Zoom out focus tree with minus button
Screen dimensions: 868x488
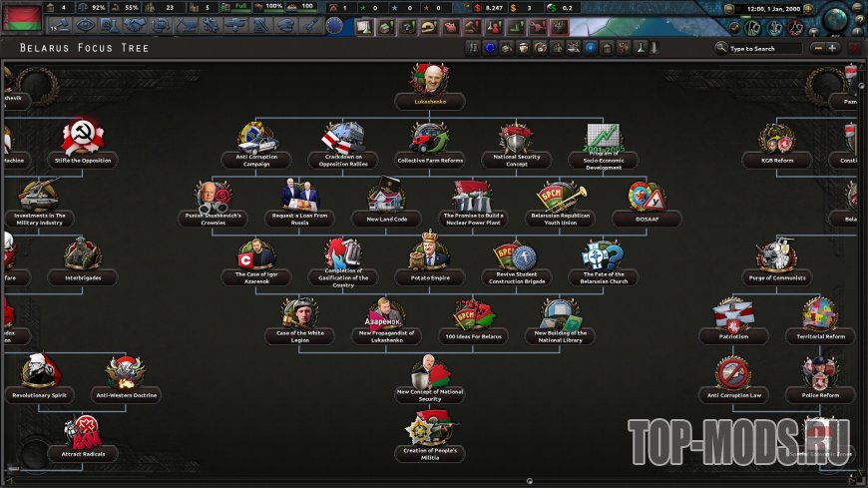point(817,48)
